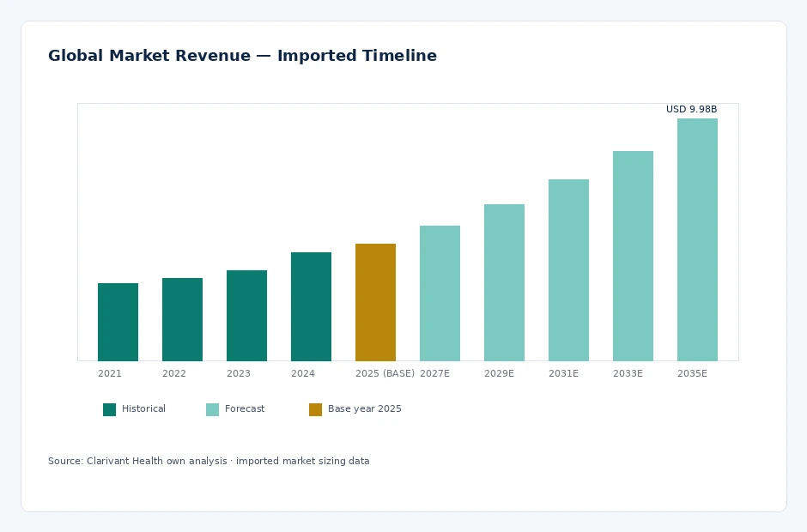Viewport: 807px width, 532px height.
Task: Select the 2024 revenue bar
Action: [x=311, y=306]
